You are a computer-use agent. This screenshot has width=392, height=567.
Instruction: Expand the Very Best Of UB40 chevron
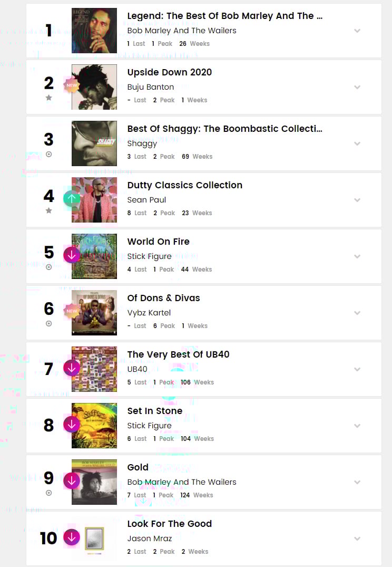(x=357, y=369)
